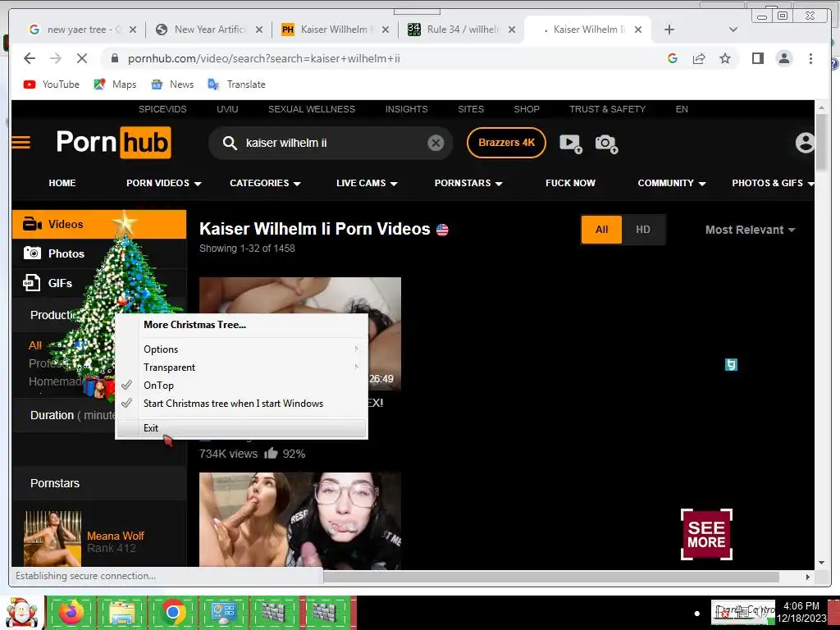840x630 pixels.
Task: Click the upload photo camera icon in the header
Action: pyautogui.click(x=606, y=143)
